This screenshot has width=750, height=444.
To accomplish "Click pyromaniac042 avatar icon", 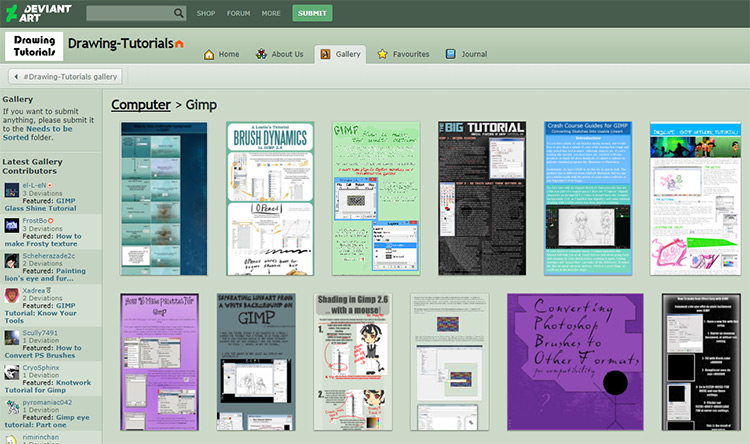I will tap(11, 408).
